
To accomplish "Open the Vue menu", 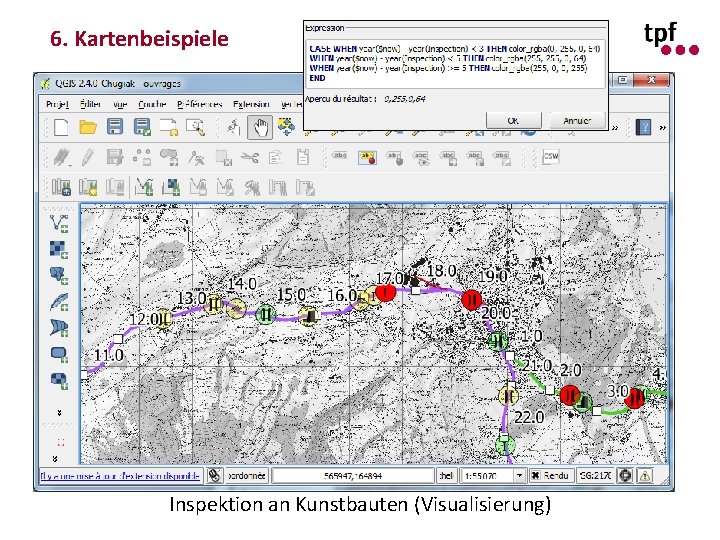I will pyautogui.click(x=120, y=105).
